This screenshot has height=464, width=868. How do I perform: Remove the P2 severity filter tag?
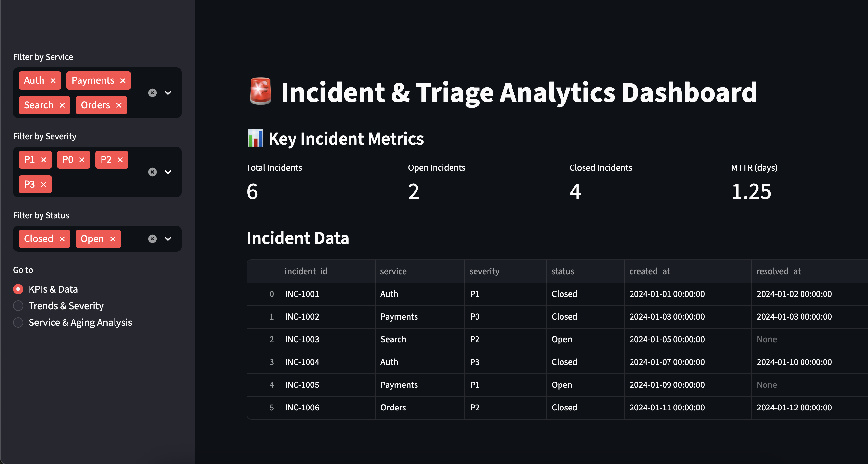click(x=120, y=159)
